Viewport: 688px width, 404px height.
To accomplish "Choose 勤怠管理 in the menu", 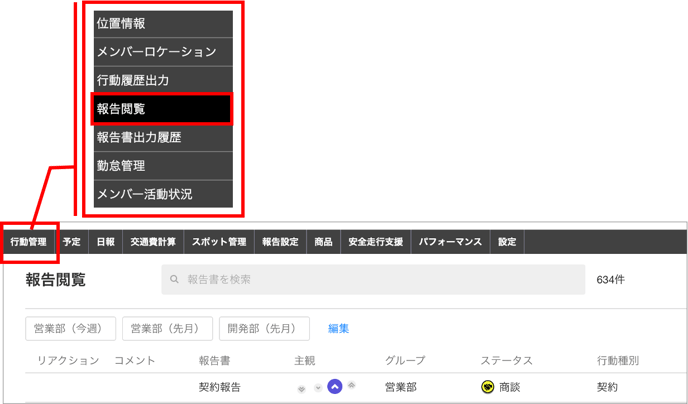I will 163,166.
